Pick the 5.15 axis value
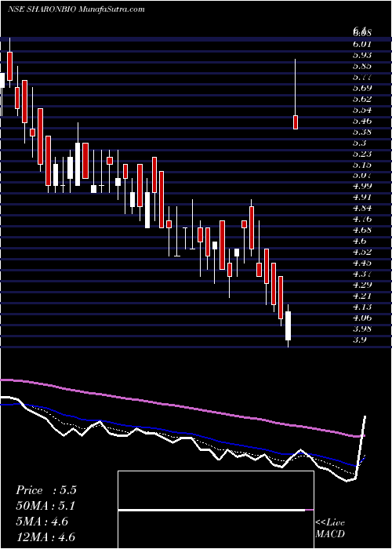The image size is (392, 549). [x=362, y=165]
